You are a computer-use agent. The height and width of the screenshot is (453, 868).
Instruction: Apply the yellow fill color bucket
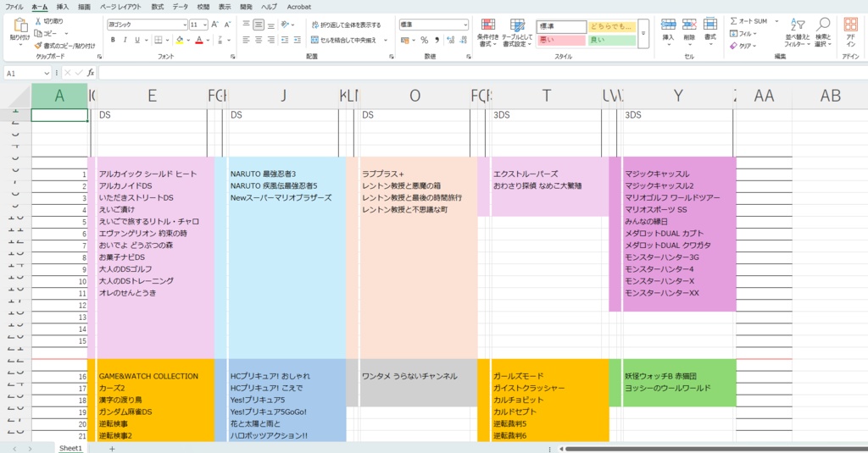[x=180, y=40]
